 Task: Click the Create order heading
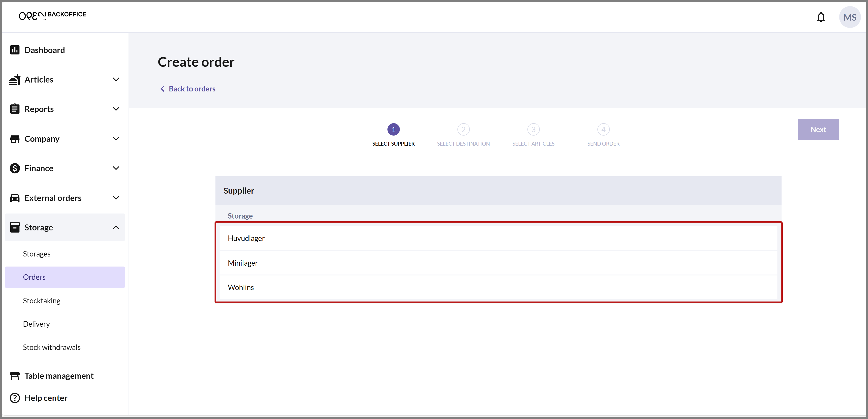(196, 62)
